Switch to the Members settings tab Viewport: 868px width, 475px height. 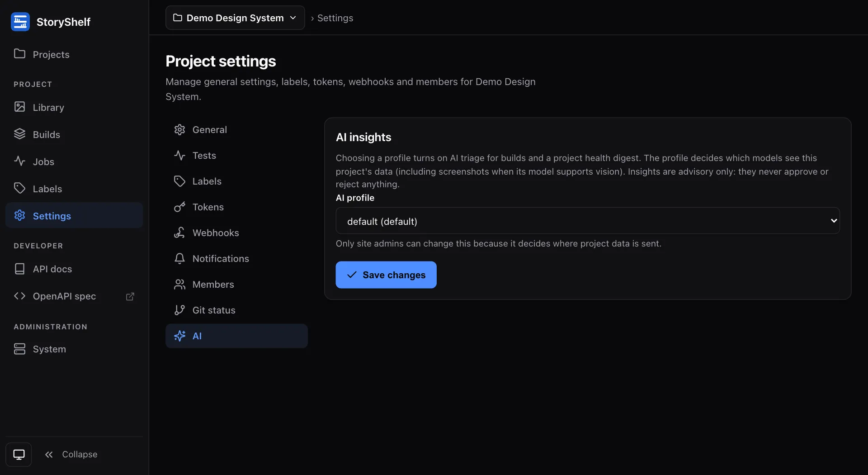tap(236, 284)
